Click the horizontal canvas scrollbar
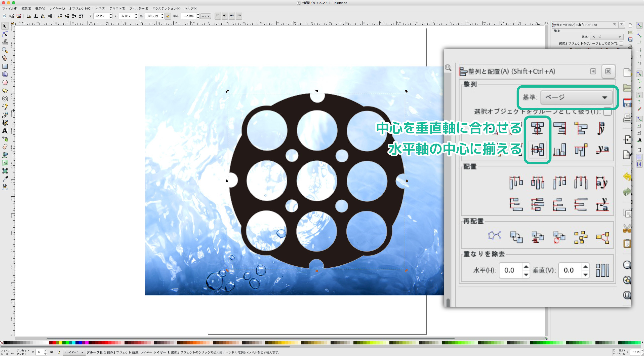 251,339
